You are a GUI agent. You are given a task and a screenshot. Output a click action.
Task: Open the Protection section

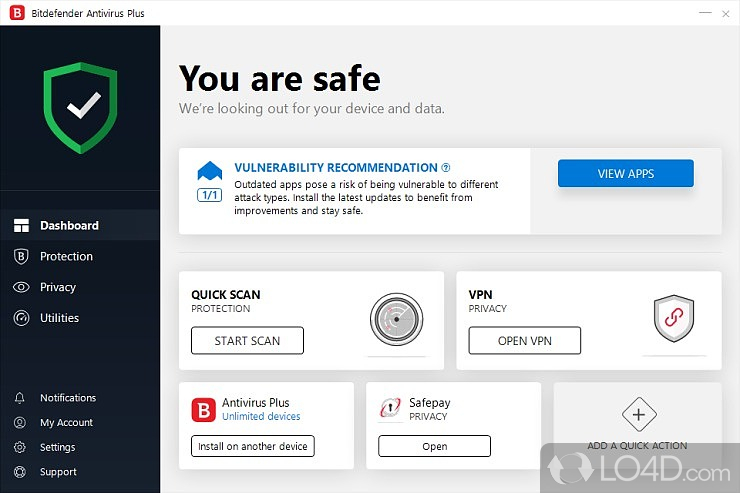coord(80,256)
